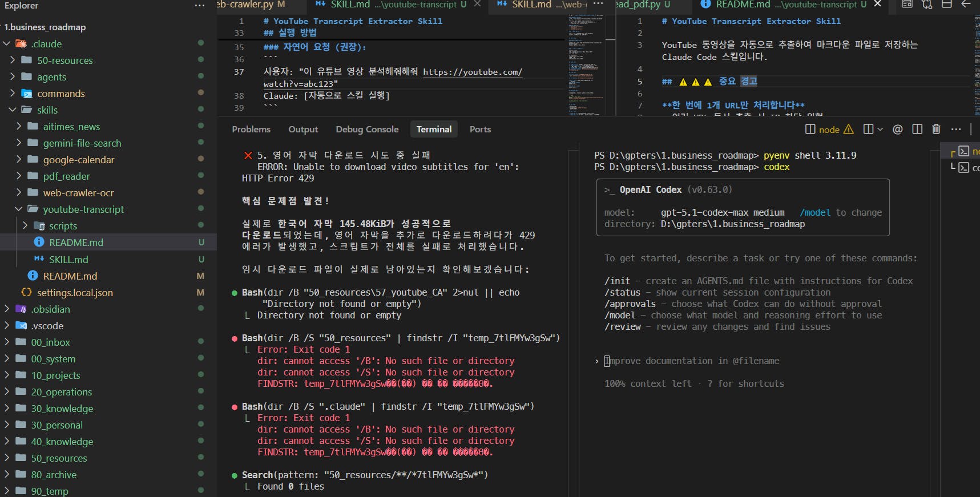Click the .vscode folder icon

click(21, 326)
